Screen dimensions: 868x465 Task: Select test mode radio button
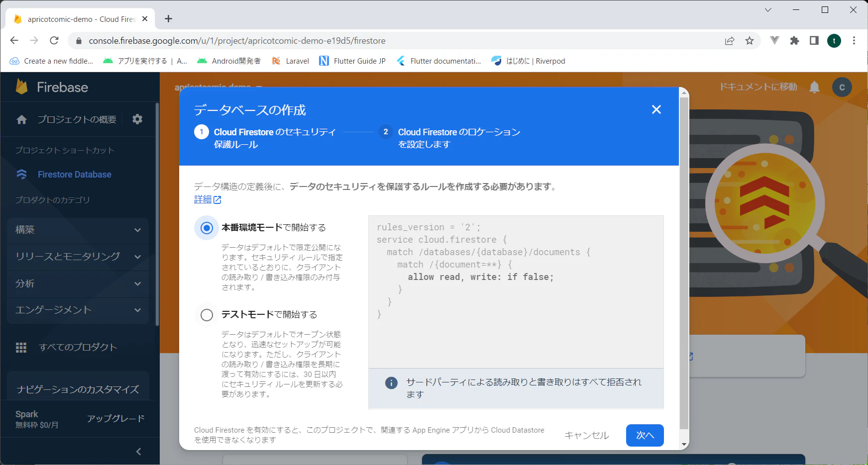tap(207, 315)
